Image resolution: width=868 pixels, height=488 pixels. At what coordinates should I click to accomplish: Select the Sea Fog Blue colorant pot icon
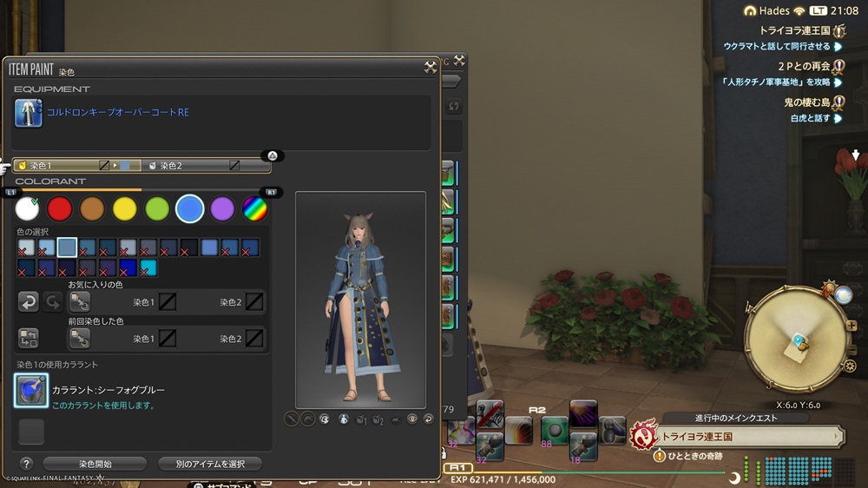pyautogui.click(x=31, y=390)
